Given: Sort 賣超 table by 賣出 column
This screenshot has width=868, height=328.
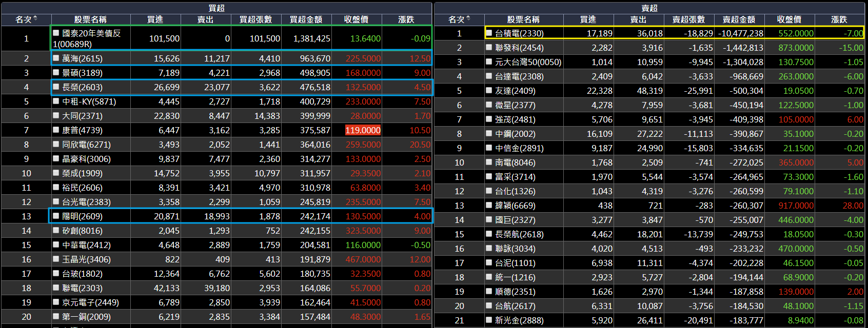Looking at the screenshot, I should [x=638, y=19].
